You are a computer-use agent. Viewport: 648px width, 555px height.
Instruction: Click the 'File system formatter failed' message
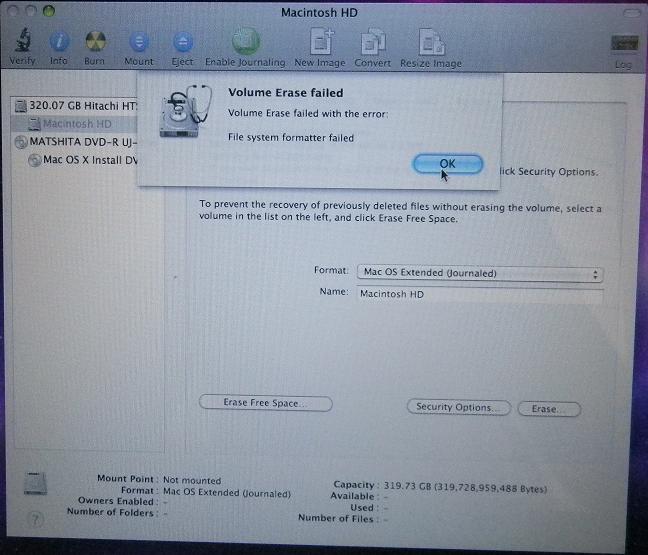tap(291, 138)
